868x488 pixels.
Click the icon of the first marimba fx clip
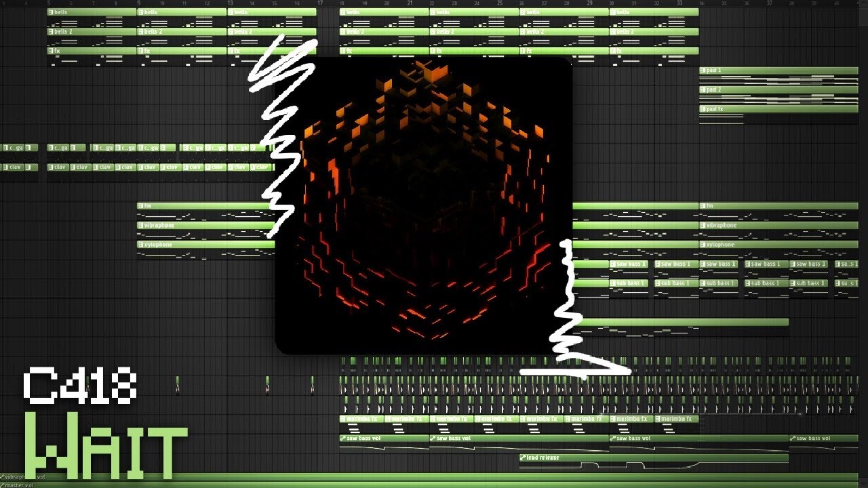[x=343, y=419]
